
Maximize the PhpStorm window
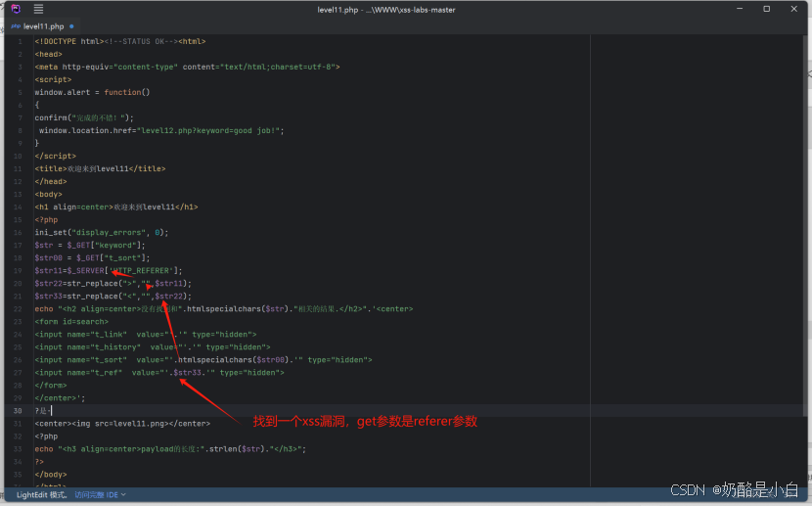point(766,9)
